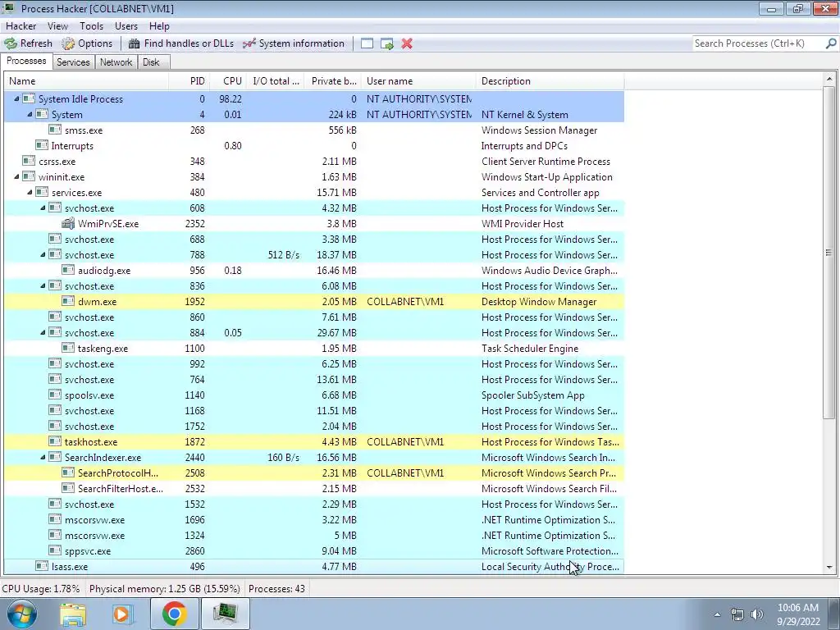
Task: Collapse System Idle Process tree node
Action: coord(16,98)
